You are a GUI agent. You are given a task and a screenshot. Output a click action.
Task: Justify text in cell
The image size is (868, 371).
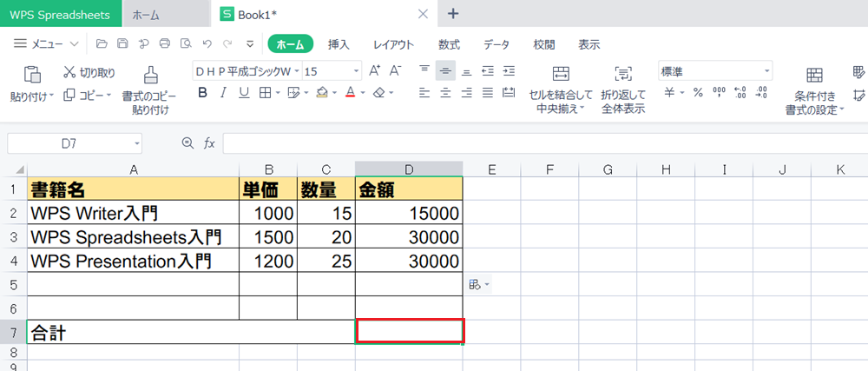tap(488, 92)
